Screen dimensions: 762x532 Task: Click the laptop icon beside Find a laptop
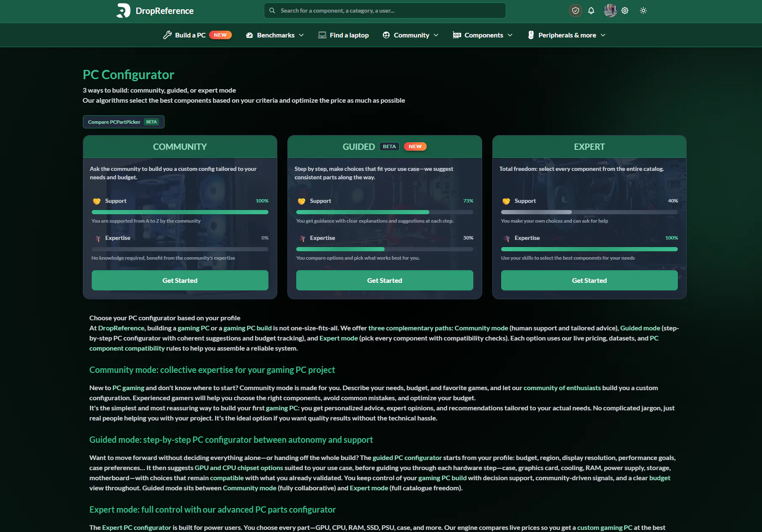coord(322,35)
